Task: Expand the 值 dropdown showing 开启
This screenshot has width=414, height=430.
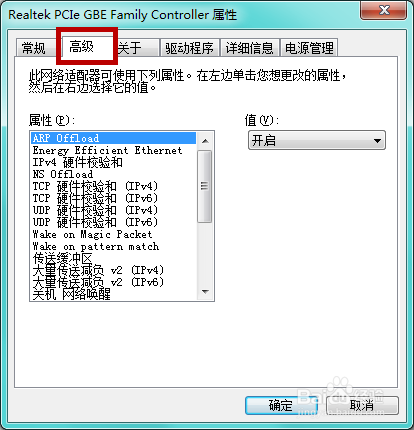Action: click(317, 140)
